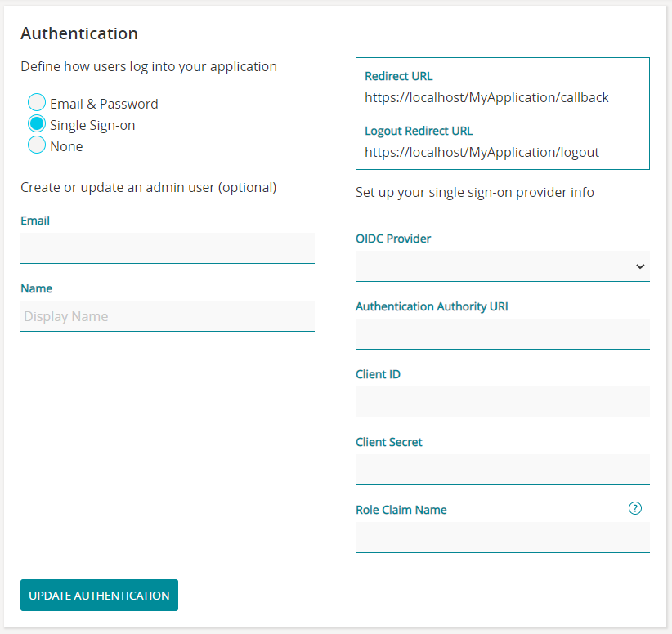Focus the admin Email input field
The image size is (672, 634).
click(x=167, y=248)
